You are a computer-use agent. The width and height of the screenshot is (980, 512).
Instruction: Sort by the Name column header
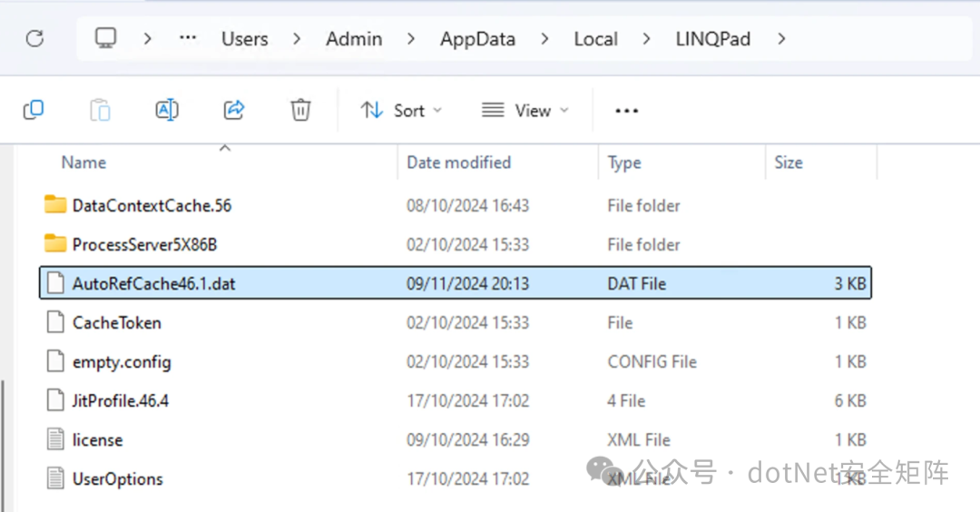click(83, 162)
